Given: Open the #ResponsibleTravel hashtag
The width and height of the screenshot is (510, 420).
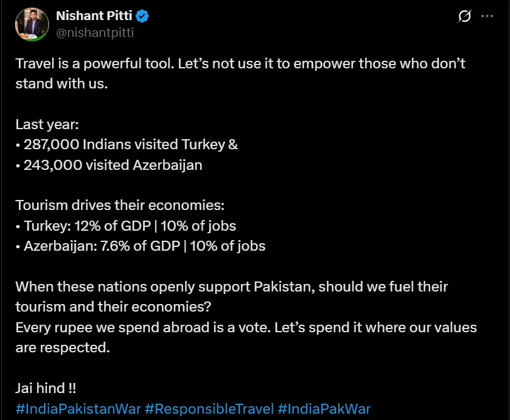Looking at the screenshot, I should tap(209, 409).
